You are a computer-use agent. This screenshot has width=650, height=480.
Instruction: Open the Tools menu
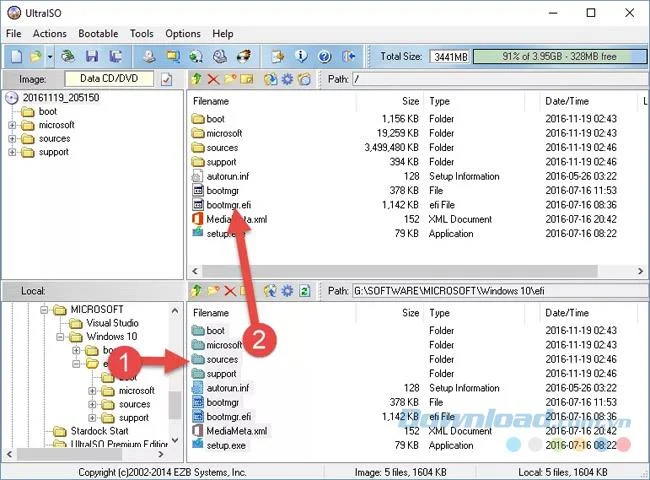(142, 34)
